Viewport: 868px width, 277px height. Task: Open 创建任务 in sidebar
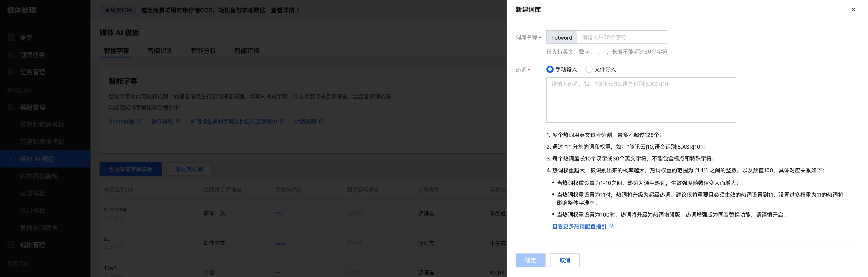[x=32, y=55]
